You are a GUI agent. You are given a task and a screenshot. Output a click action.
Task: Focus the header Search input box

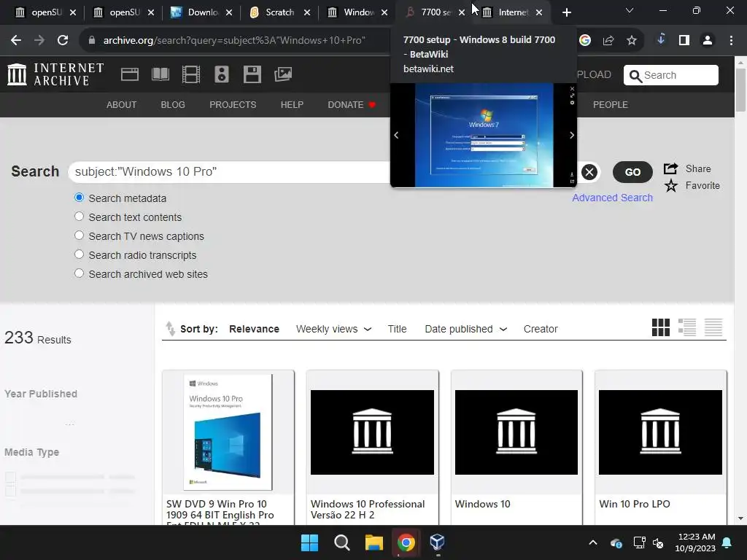coord(671,75)
